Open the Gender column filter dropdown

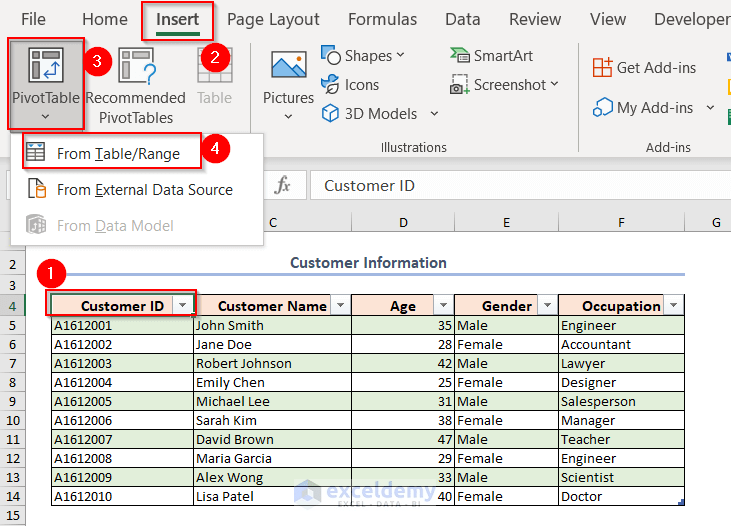pyautogui.click(x=547, y=305)
